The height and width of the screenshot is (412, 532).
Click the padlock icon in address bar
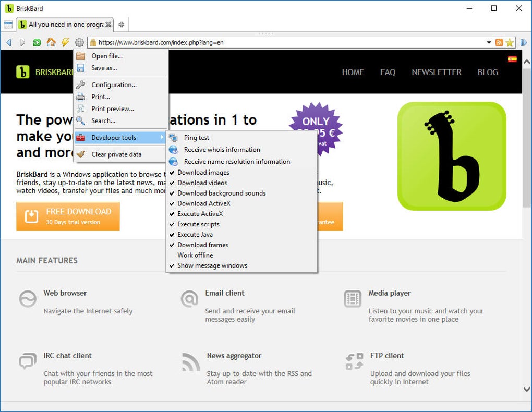[x=93, y=42]
